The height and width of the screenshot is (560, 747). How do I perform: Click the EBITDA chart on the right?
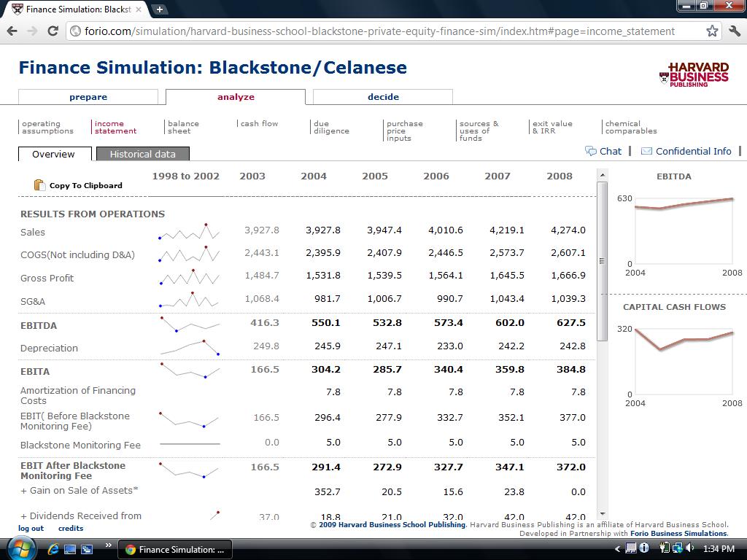click(684, 231)
